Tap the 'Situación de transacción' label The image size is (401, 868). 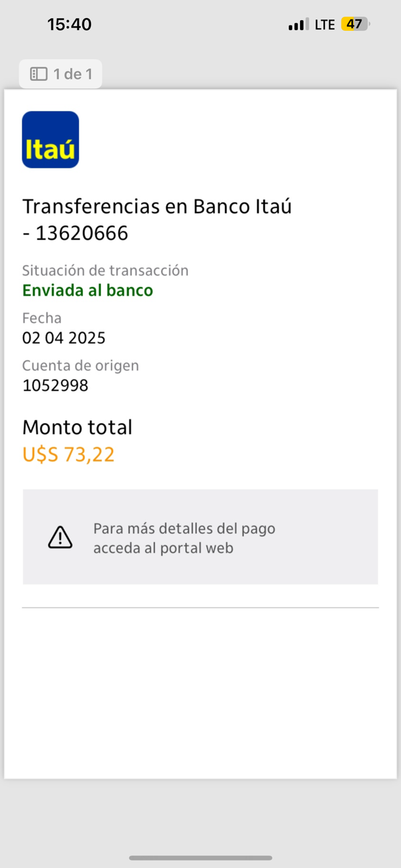(x=105, y=270)
